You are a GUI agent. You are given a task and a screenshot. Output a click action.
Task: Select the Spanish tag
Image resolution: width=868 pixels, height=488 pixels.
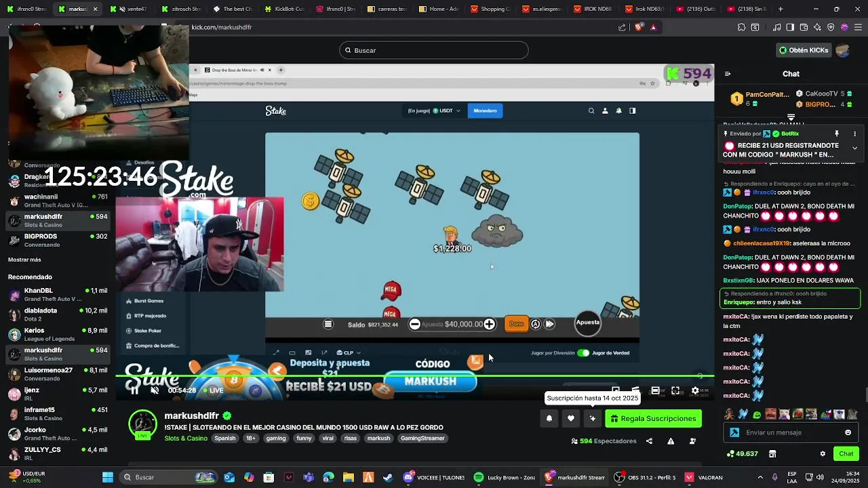[225, 439]
